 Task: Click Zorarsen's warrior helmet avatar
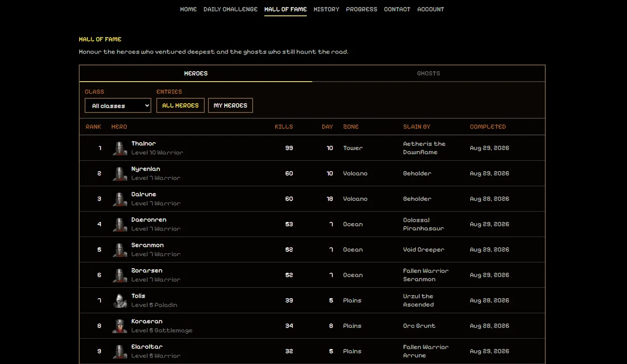pos(120,275)
